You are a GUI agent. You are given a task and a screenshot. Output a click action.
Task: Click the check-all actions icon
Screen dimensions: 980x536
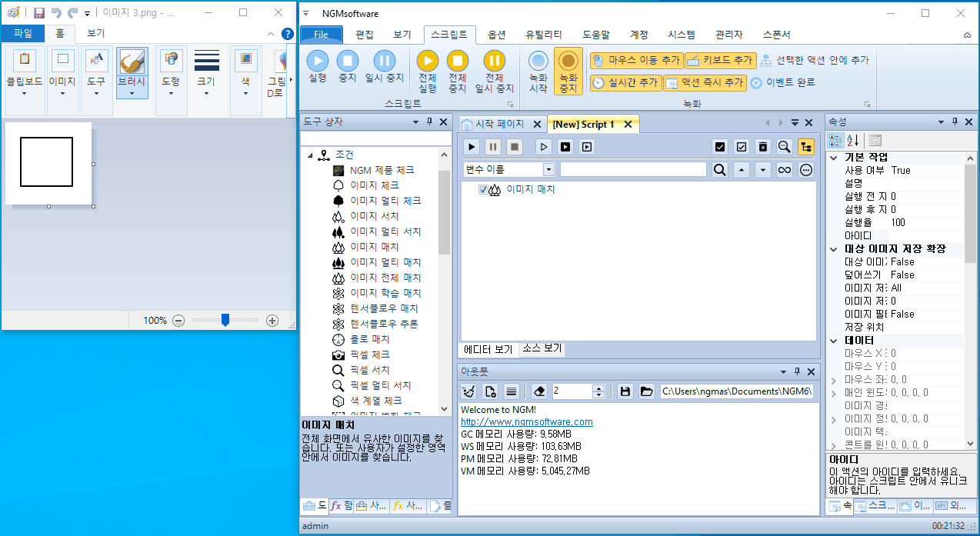click(x=720, y=146)
